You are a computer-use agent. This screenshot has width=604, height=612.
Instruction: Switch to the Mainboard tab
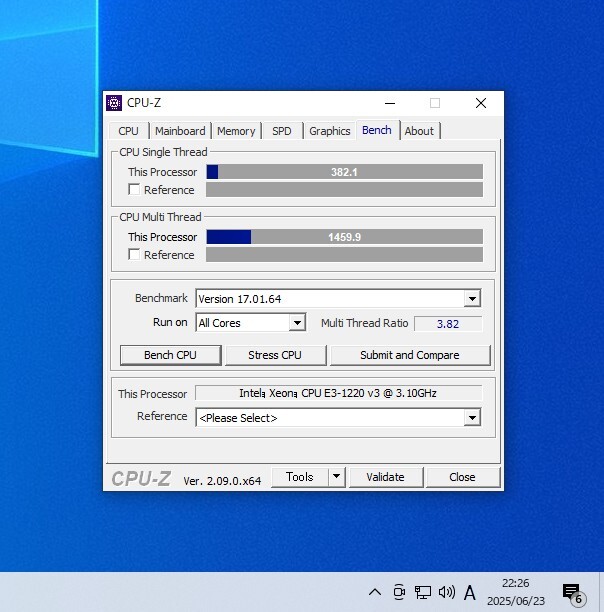(180, 131)
